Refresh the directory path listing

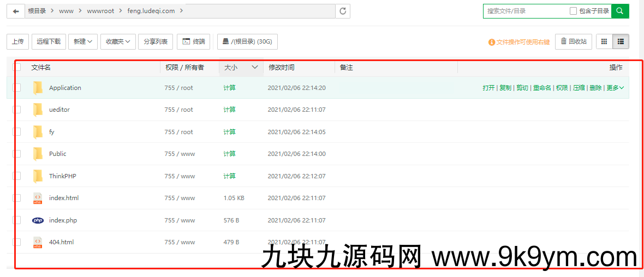pyautogui.click(x=343, y=11)
